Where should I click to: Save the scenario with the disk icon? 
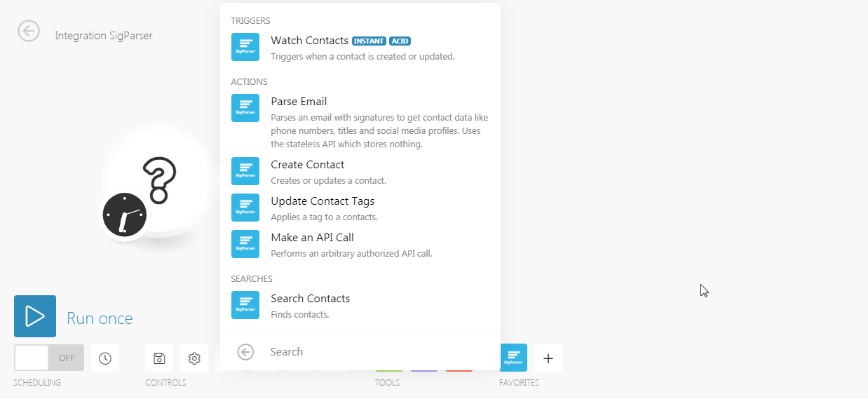[x=159, y=358]
